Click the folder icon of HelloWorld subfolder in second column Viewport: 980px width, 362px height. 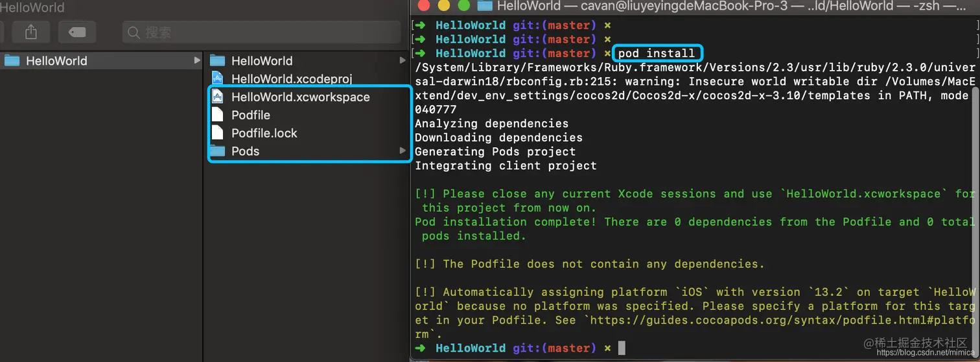218,61
